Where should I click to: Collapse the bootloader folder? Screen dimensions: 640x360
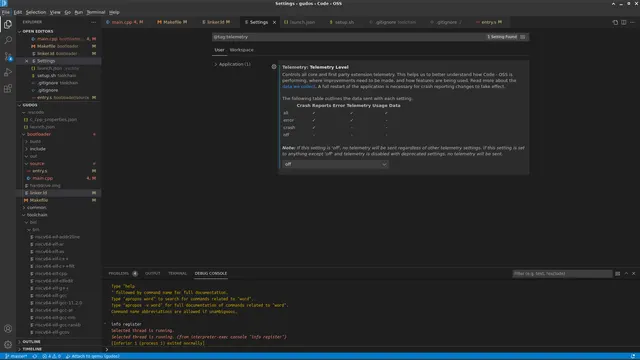pos(39,134)
